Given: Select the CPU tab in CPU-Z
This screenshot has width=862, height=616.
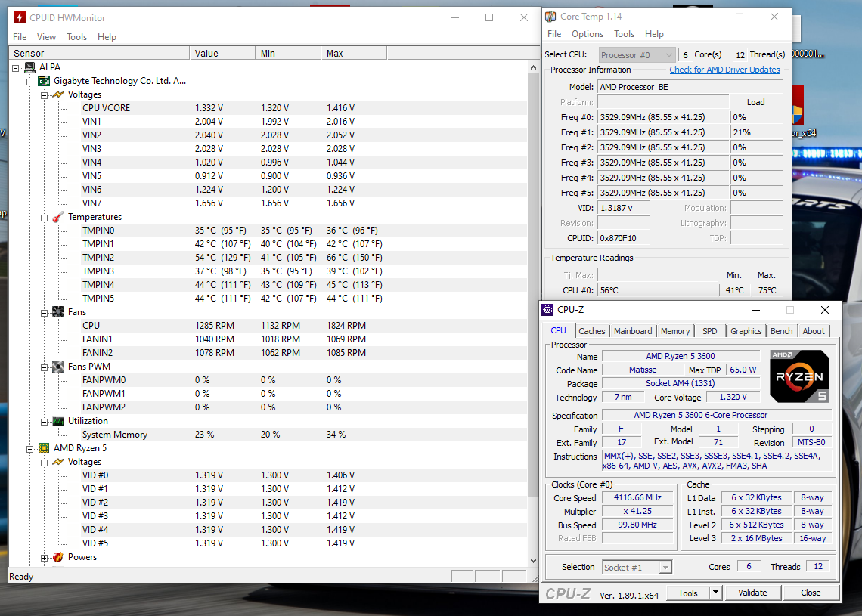Looking at the screenshot, I should [558, 330].
